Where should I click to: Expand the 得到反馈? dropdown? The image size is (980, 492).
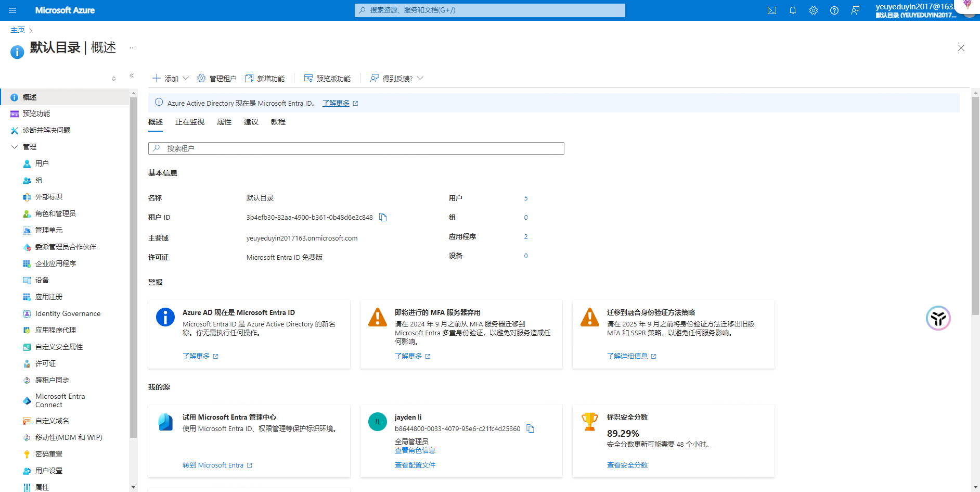coord(397,79)
